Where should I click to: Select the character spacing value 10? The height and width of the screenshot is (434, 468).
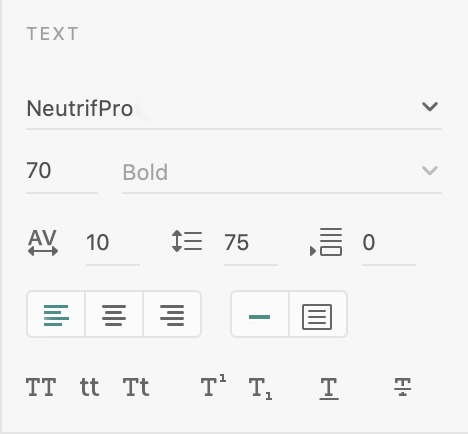(113, 243)
